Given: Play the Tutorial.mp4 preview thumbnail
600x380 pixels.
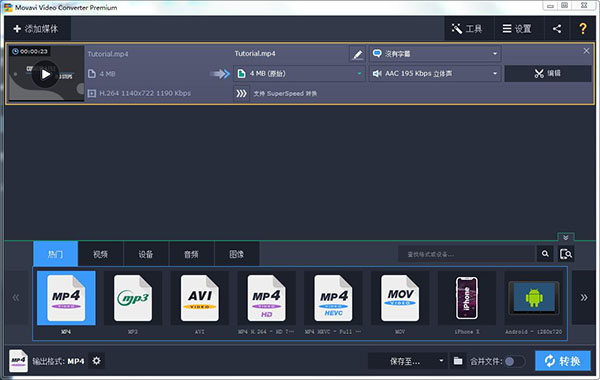Looking at the screenshot, I should 46,74.
